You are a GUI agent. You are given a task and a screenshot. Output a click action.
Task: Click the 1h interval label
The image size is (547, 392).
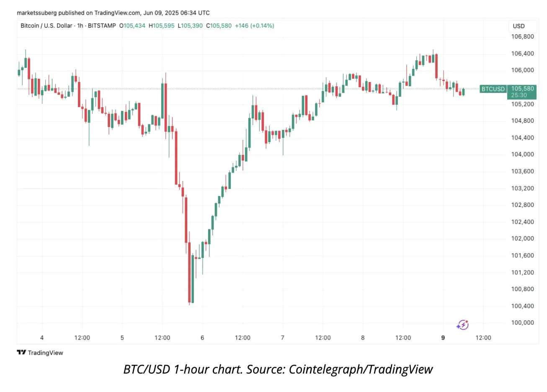[80, 26]
